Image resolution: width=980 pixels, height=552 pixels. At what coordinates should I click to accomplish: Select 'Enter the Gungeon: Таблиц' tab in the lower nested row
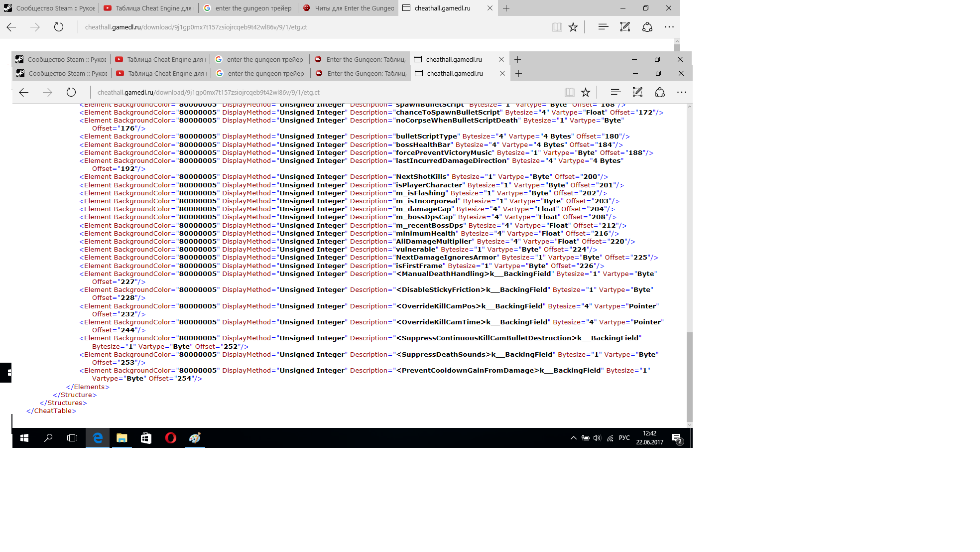(361, 73)
